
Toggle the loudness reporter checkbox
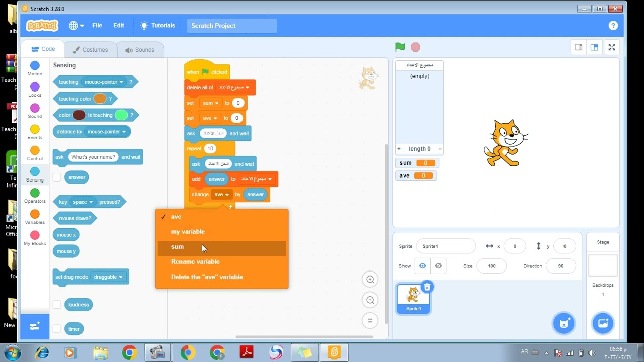pyautogui.click(x=57, y=304)
